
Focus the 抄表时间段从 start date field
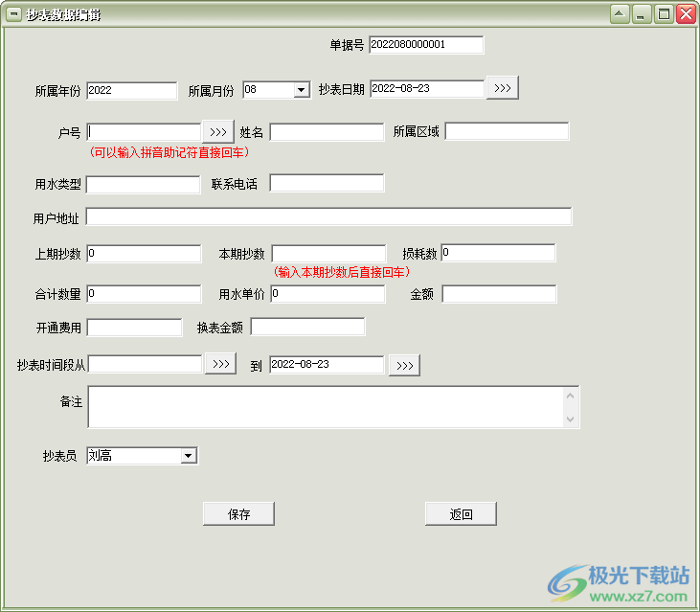[146, 364]
